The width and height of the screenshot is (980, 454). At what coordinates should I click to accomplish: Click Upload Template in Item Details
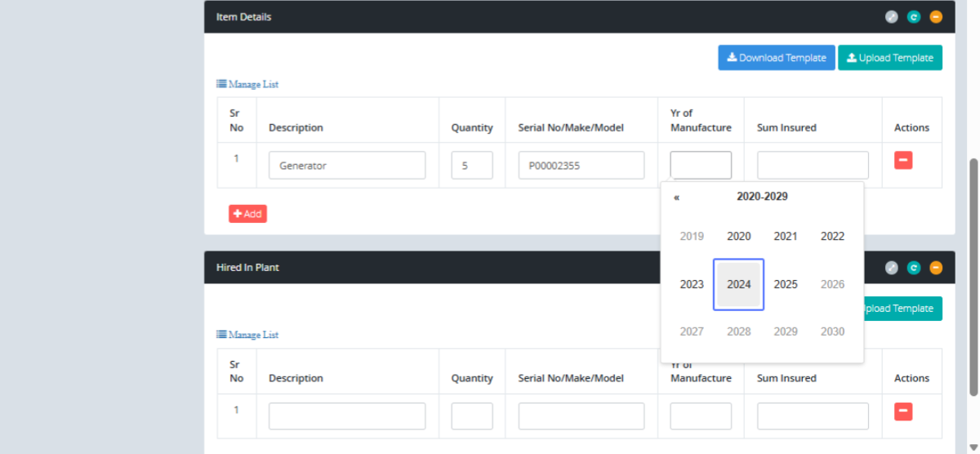(x=889, y=58)
